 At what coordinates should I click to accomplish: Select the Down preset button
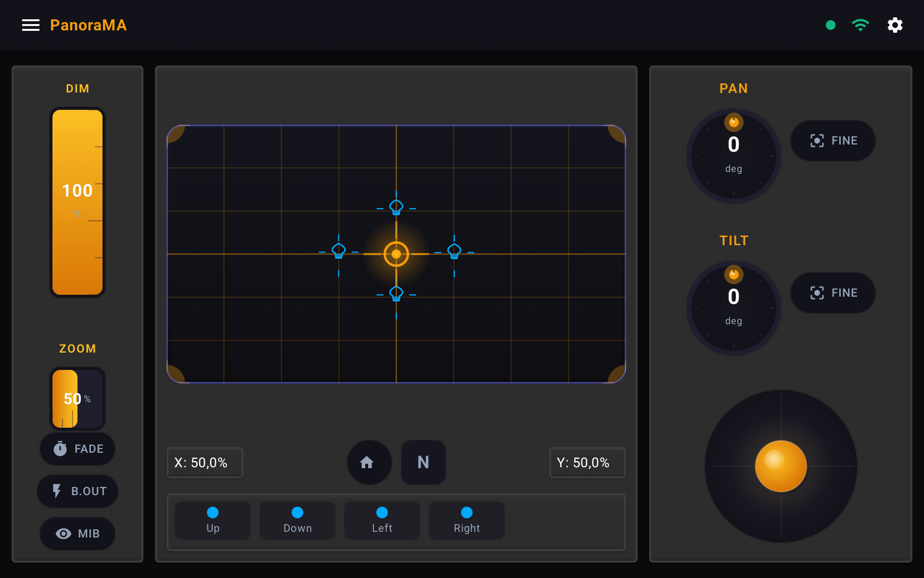coord(297,521)
